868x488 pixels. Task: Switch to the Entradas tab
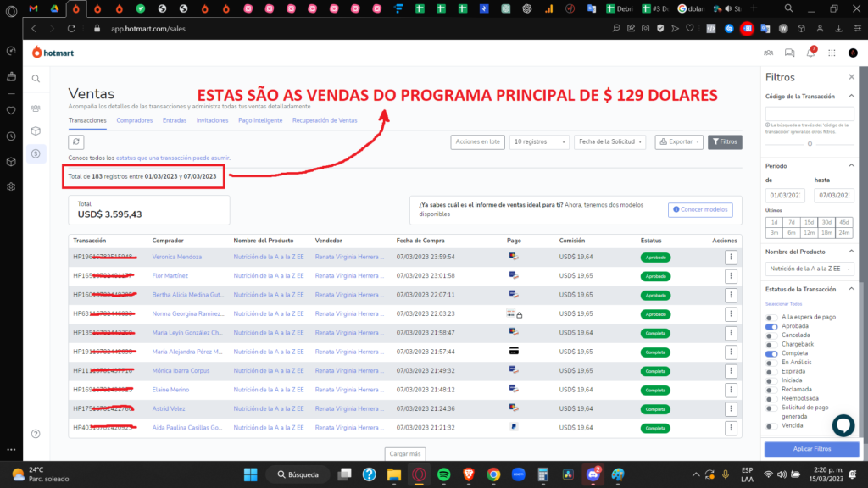click(175, 120)
